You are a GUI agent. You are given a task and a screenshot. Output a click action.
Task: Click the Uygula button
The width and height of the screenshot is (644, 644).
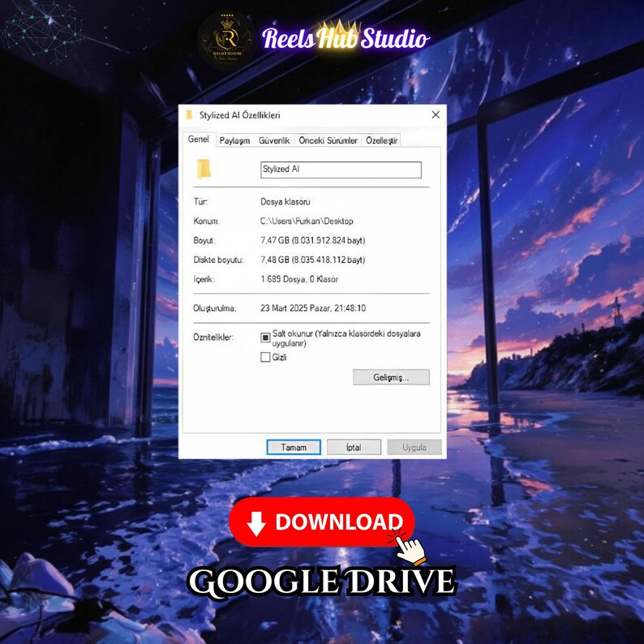pyautogui.click(x=414, y=447)
